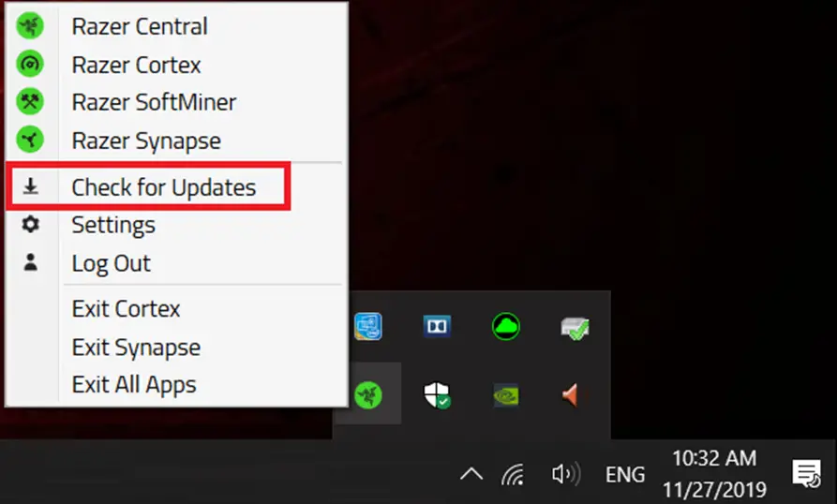Click the download arrow icon

click(30, 186)
